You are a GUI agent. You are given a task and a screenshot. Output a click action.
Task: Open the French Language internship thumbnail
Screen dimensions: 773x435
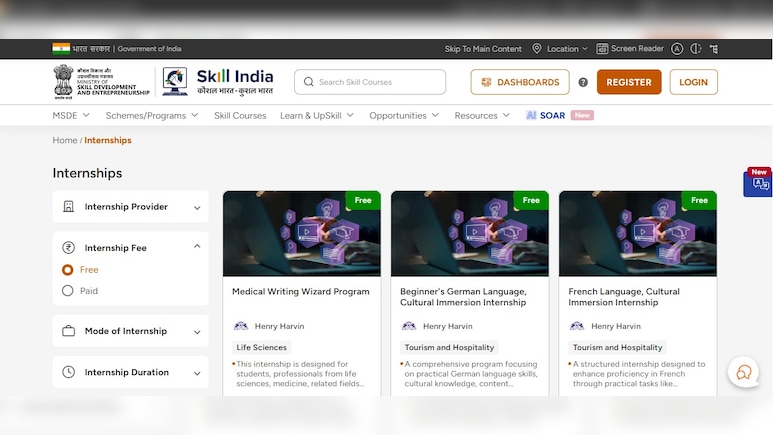[x=638, y=233]
